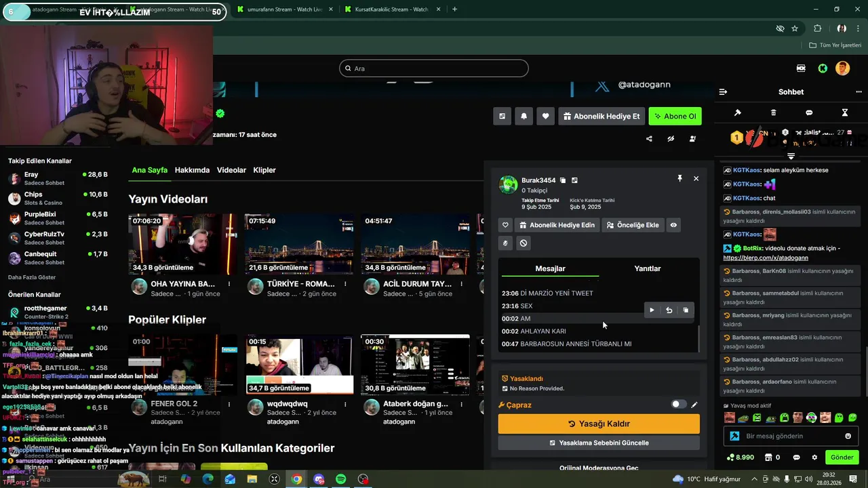
Task: Open the Ana Sayfa tab
Action: [x=149, y=170]
